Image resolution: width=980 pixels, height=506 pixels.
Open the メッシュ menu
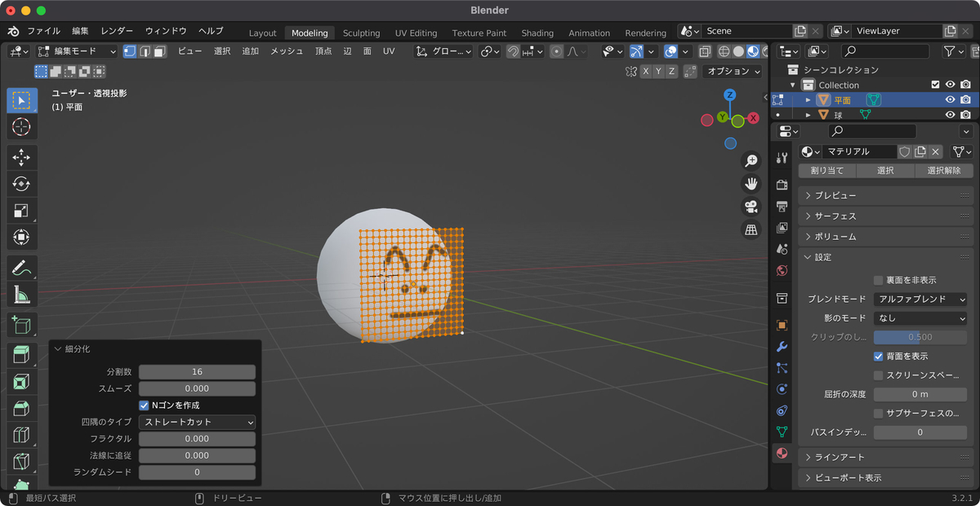pos(287,51)
